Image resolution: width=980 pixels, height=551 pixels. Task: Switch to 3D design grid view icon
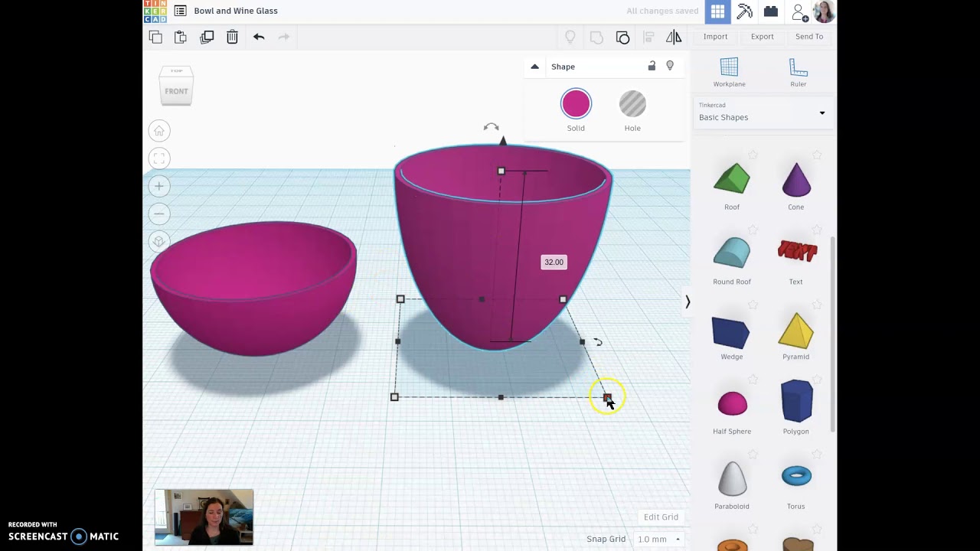[x=717, y=11]
